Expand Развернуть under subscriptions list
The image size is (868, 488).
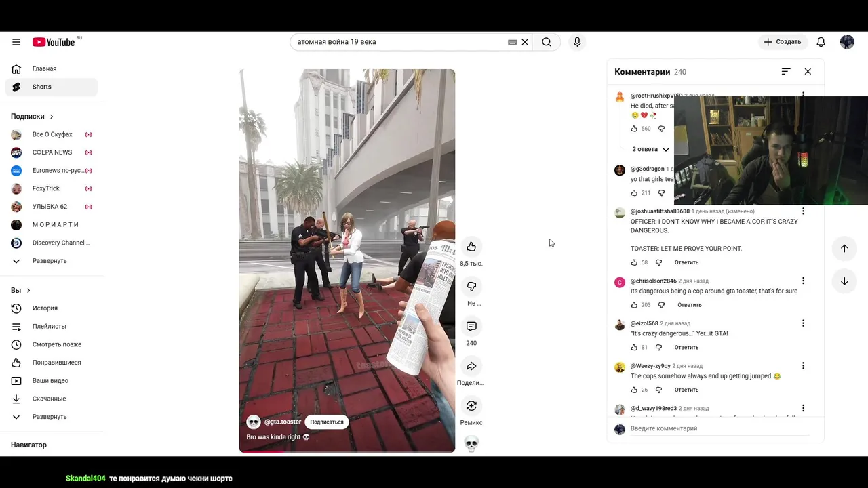point(49,261)
